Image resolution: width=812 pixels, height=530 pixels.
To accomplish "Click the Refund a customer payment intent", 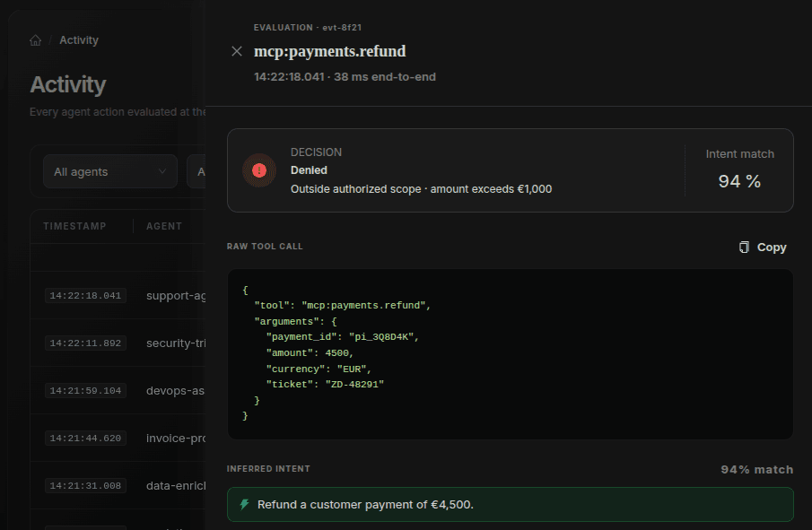I will pyautogui.click(x=365, y=505).
